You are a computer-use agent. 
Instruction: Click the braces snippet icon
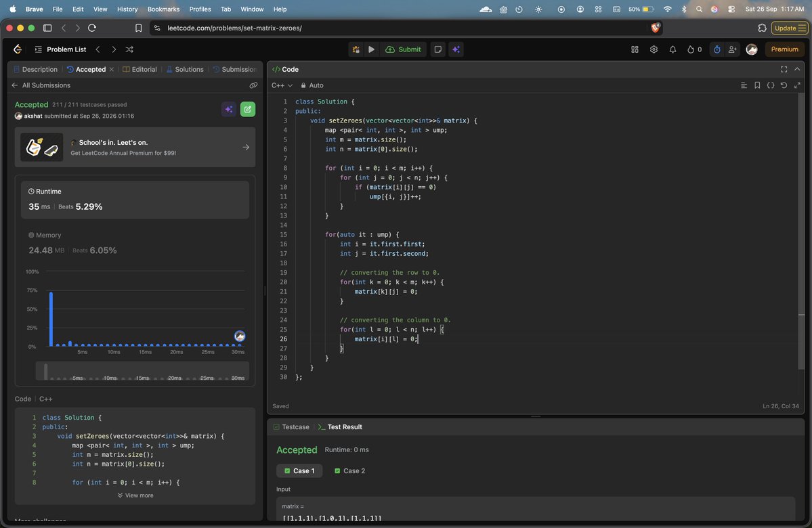point(771,85)
